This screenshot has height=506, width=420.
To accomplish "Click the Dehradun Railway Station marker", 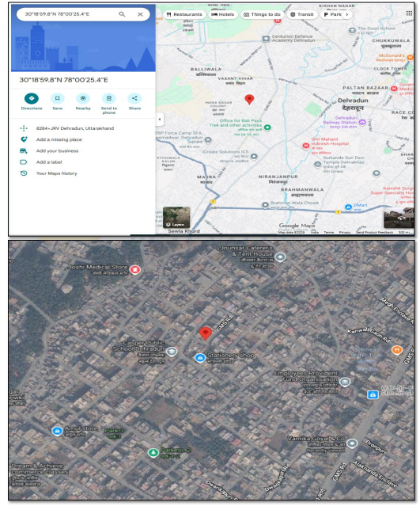I will click(362, 122).
